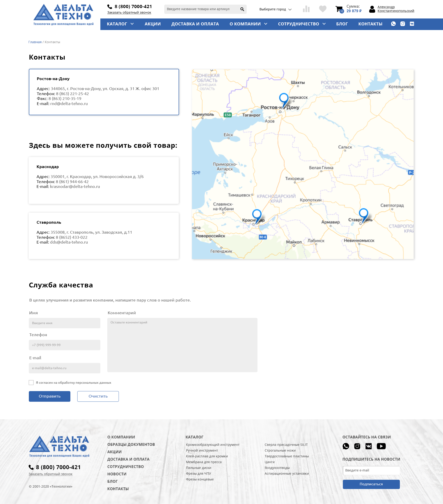Screen dimensions: 443x504
Task: Open footer Кромкообразующий инструмент link
Action: tap(213, 445)
